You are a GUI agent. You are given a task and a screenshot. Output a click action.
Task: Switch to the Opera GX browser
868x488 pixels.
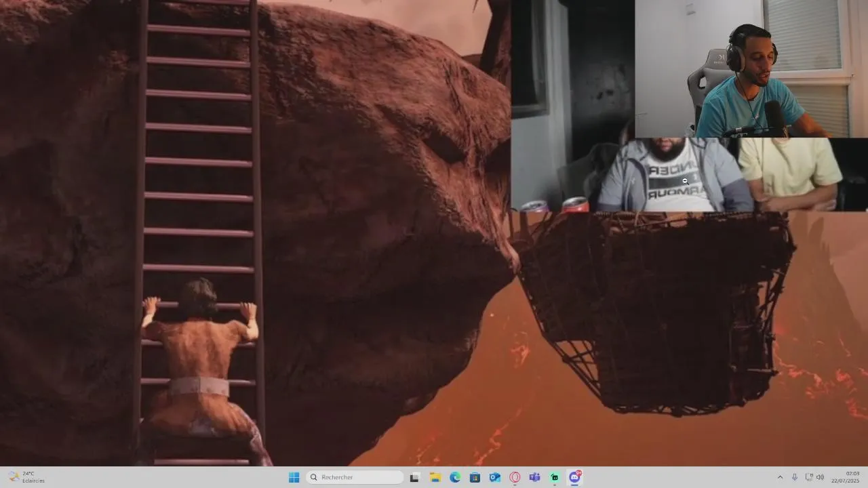[x=515, y=477]
